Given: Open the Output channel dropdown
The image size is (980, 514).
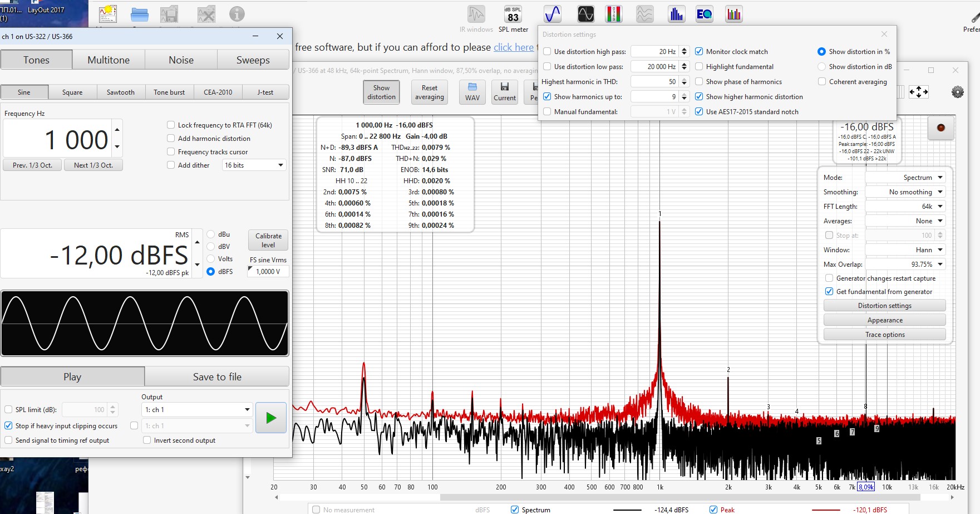Looking at the screenshot, I should 197,410.
